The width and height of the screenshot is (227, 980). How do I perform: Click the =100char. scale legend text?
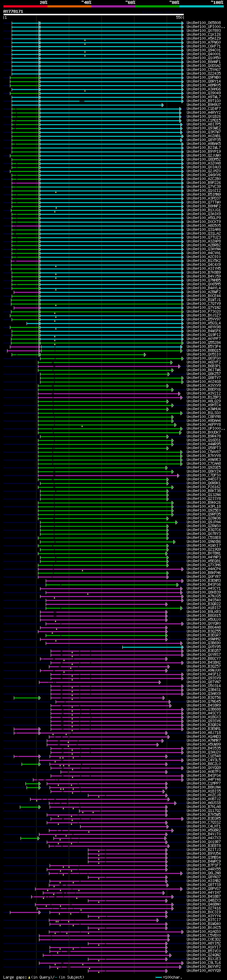(x=172, y=977)
